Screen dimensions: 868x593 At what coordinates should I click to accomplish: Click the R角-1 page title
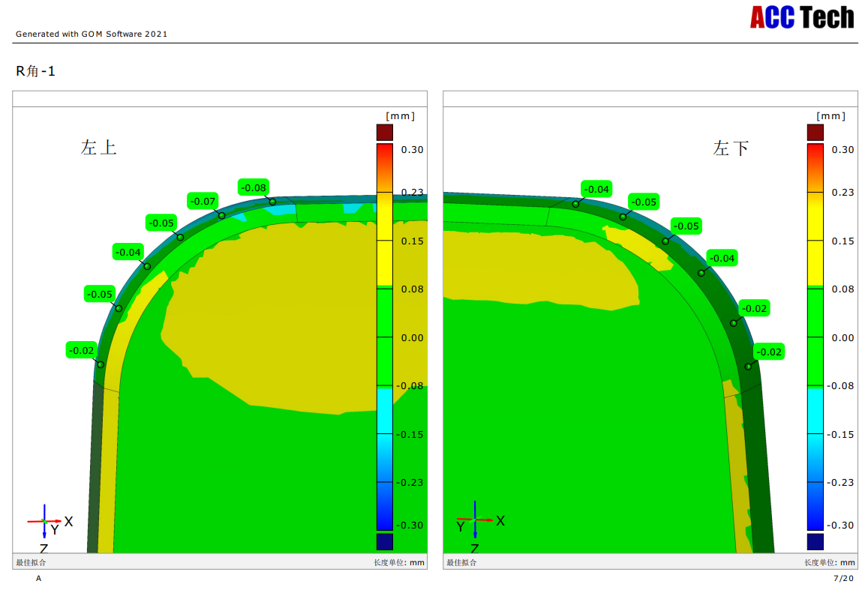tap(35, 71)
